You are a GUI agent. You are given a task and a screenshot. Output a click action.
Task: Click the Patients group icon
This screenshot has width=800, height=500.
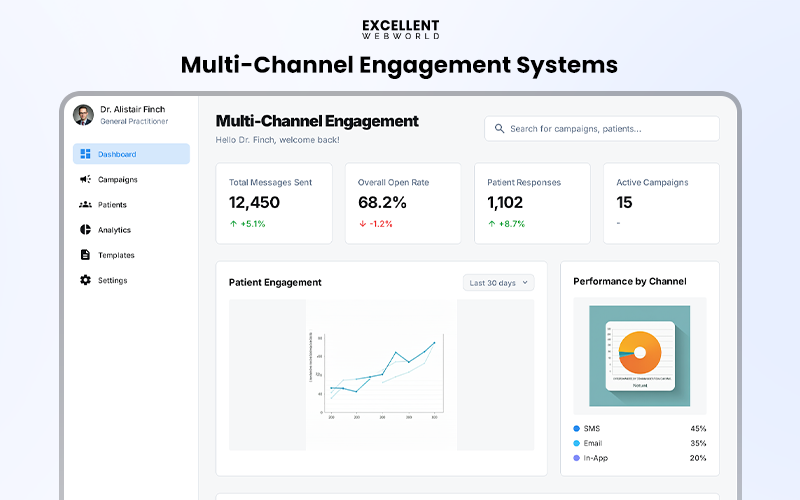tap(85, 205)
